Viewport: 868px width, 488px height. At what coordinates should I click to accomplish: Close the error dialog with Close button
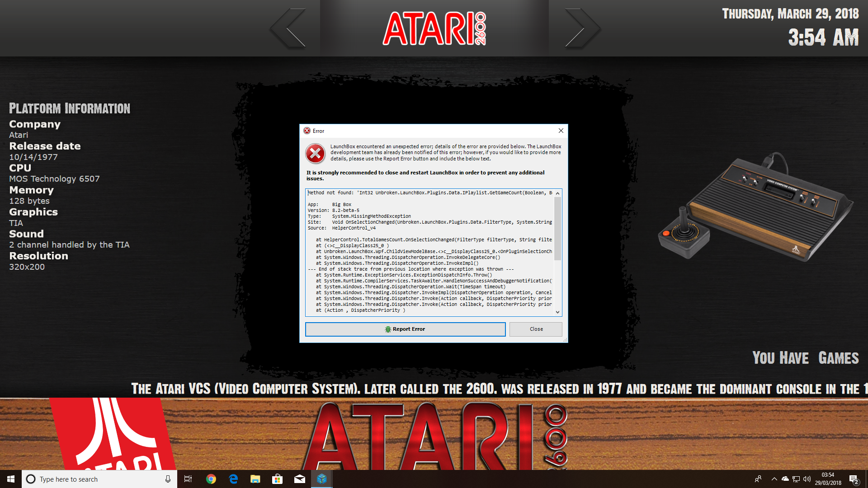(536, 329)
